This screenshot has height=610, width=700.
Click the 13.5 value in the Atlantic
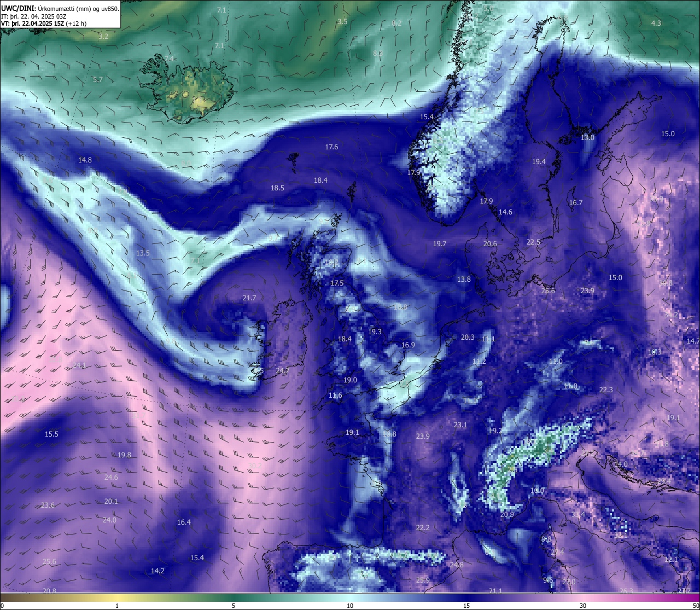point(143,253)
